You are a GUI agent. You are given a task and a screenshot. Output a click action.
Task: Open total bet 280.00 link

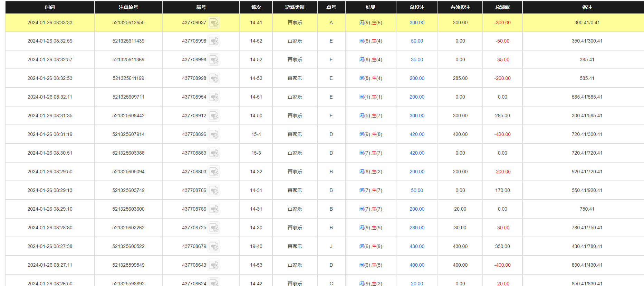pyautogui.click(x=417, y=228)
